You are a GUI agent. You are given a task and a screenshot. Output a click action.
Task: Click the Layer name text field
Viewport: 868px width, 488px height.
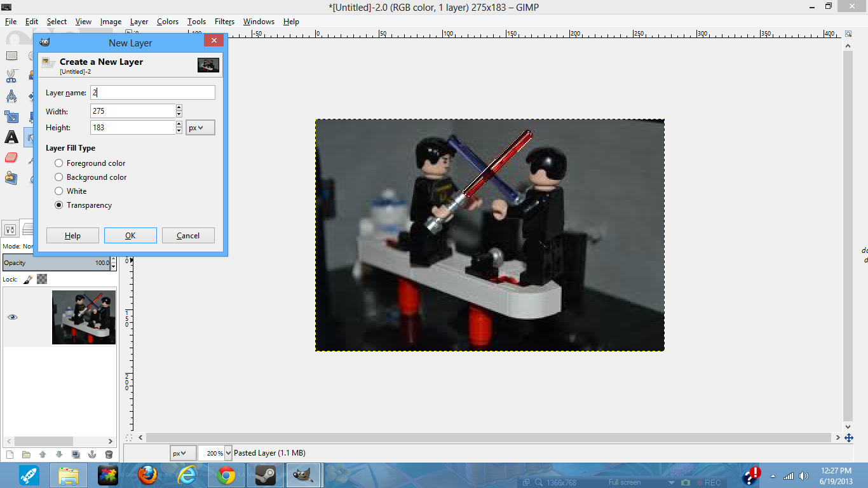153,93
